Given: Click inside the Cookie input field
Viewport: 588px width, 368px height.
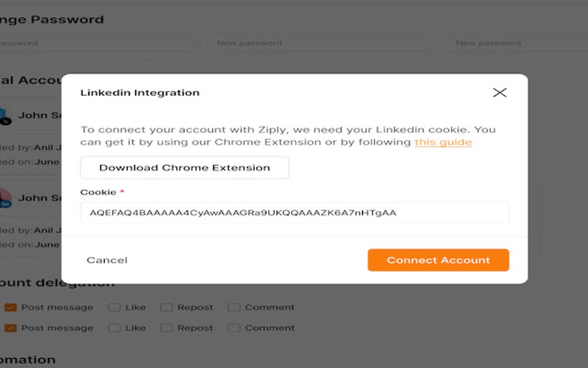Looking at the screenshot, I should pos(295,213).
